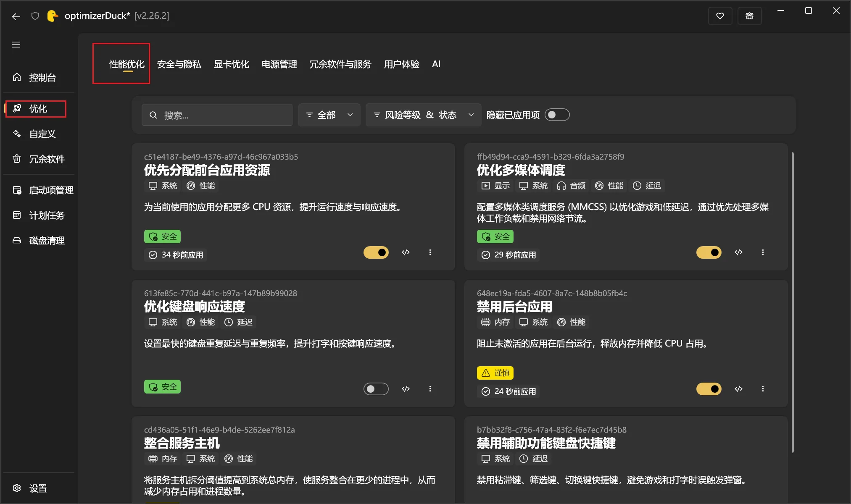851x504 pixels.
Task: Open more options for 优化多媒体调度 card
Action: [763, 252]
